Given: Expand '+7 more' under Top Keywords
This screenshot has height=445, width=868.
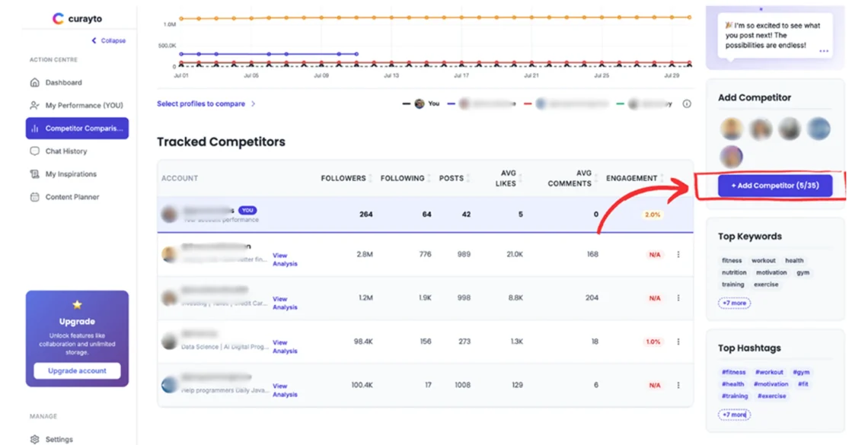Looking at the screenshot, I should (x=733, y=302).
